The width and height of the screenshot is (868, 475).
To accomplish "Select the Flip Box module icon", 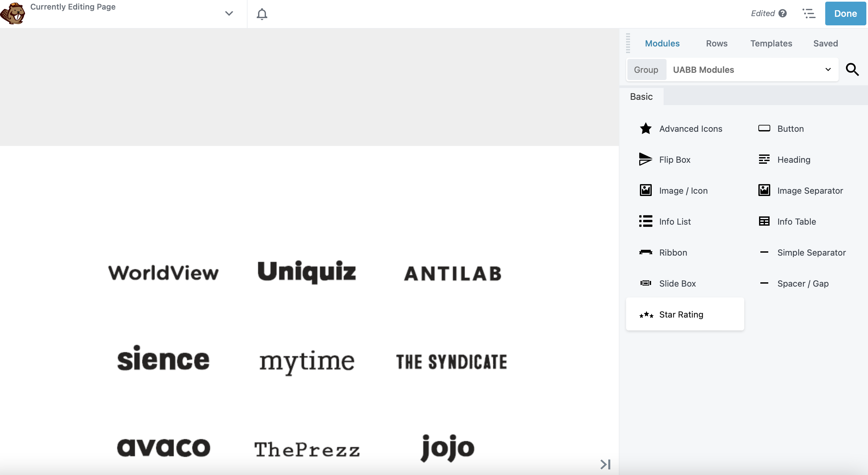I will tap(645, 159).
